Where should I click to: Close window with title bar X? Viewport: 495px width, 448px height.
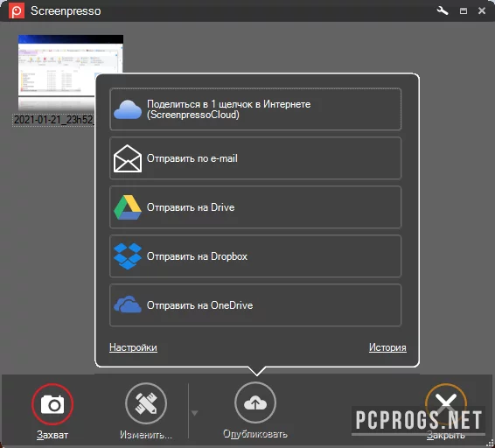(x=482, y=11)
